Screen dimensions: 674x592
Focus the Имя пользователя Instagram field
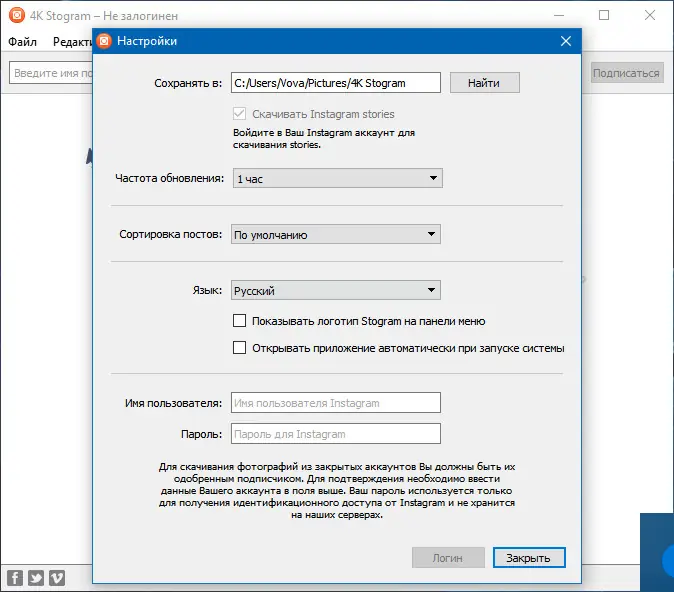[336, 403]
